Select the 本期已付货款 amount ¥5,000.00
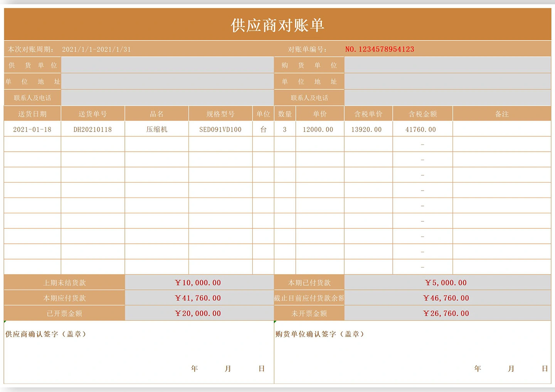Screen dimensions: 555x392 tap(446, 283)
